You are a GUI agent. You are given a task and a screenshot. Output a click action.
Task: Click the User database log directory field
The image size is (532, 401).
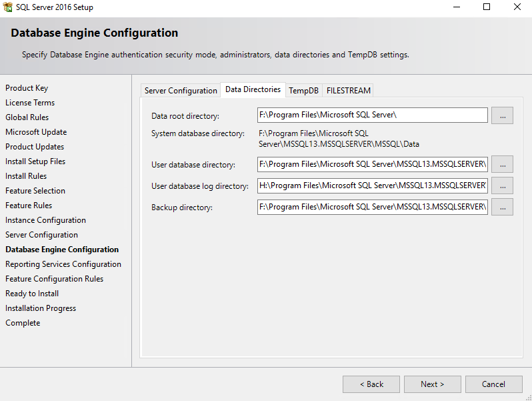point(372,185)
